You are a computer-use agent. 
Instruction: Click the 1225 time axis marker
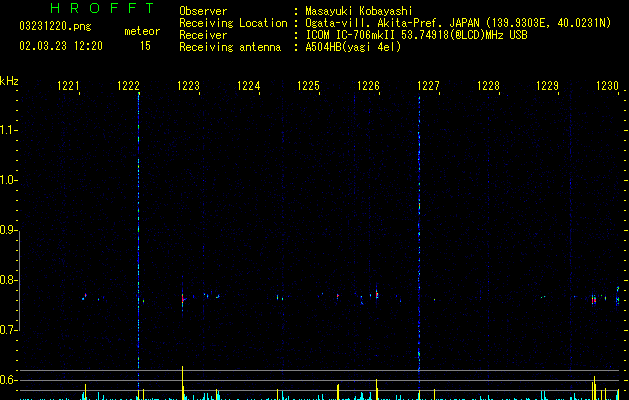[308, 85]
